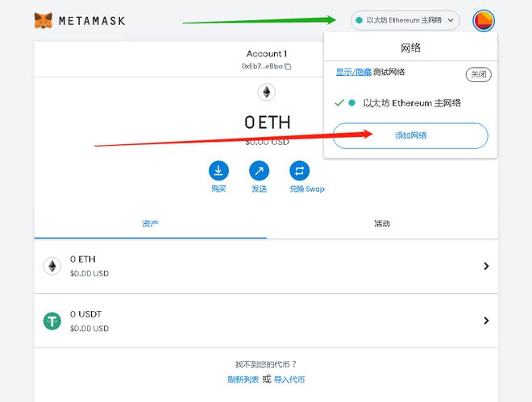The height and width of the screenshot is (402, 532).
Task: Toggle test networks via 显示/隐藏 link
Action: coord(353,72)
